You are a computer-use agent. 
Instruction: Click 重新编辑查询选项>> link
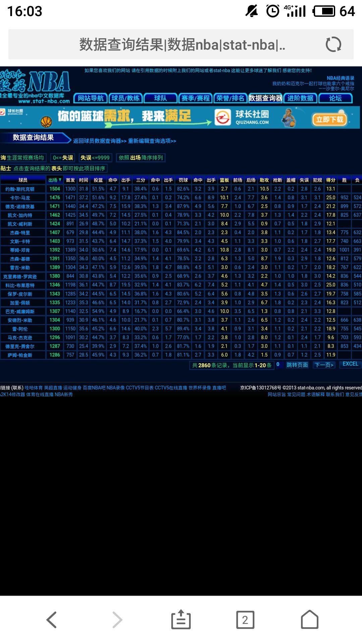point(152,141)
